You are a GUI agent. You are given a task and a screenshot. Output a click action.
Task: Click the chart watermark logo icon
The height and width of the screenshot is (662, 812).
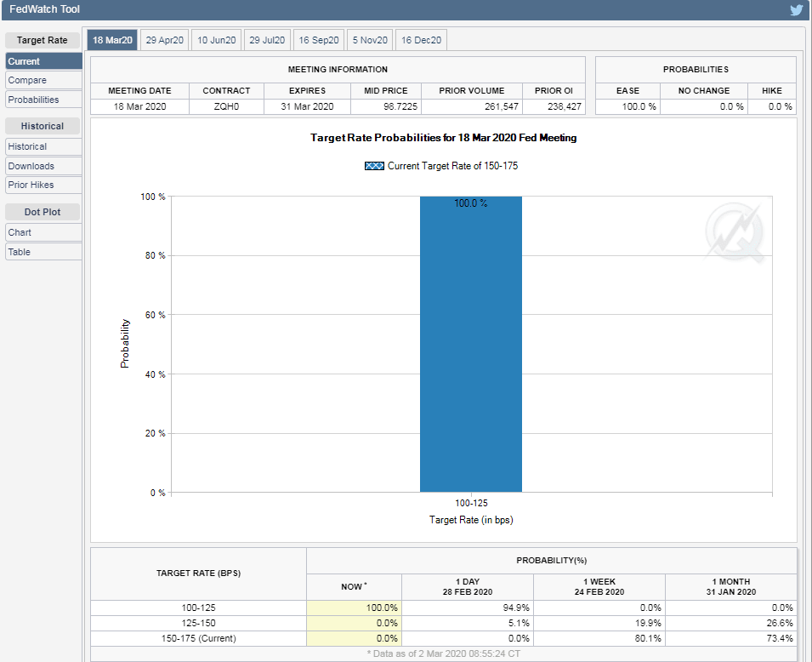(735, 233)
